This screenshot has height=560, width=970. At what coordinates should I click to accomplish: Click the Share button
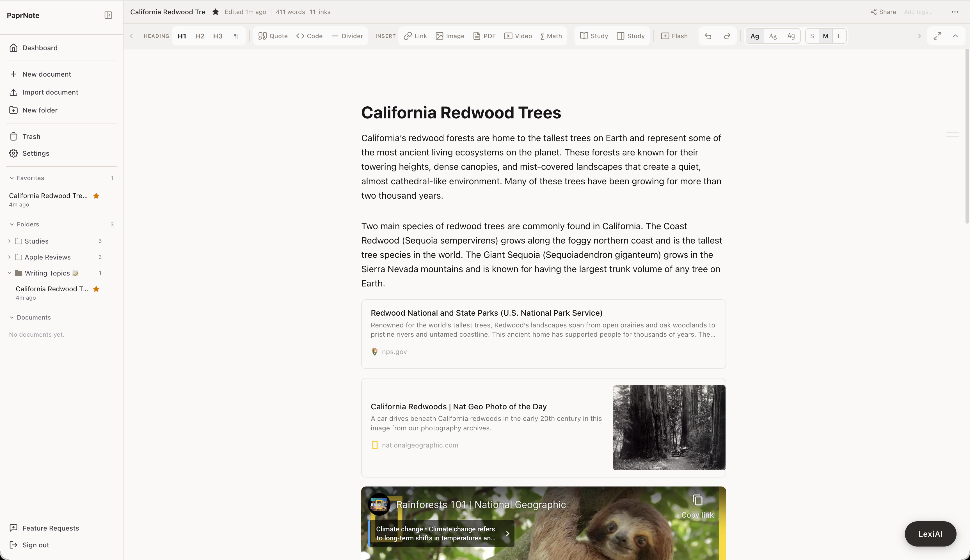coord(882,12)
